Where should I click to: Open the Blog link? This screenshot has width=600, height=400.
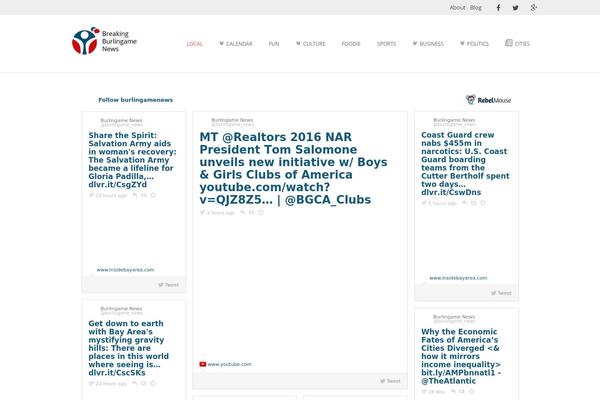click(476, 8)
